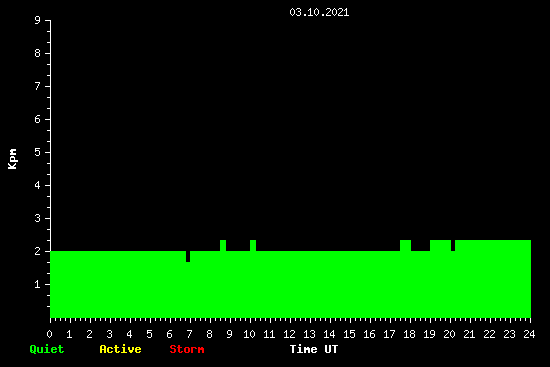Click hour 18 on the time axis
The height and width of the screenshot is (367, 550).
409,334
